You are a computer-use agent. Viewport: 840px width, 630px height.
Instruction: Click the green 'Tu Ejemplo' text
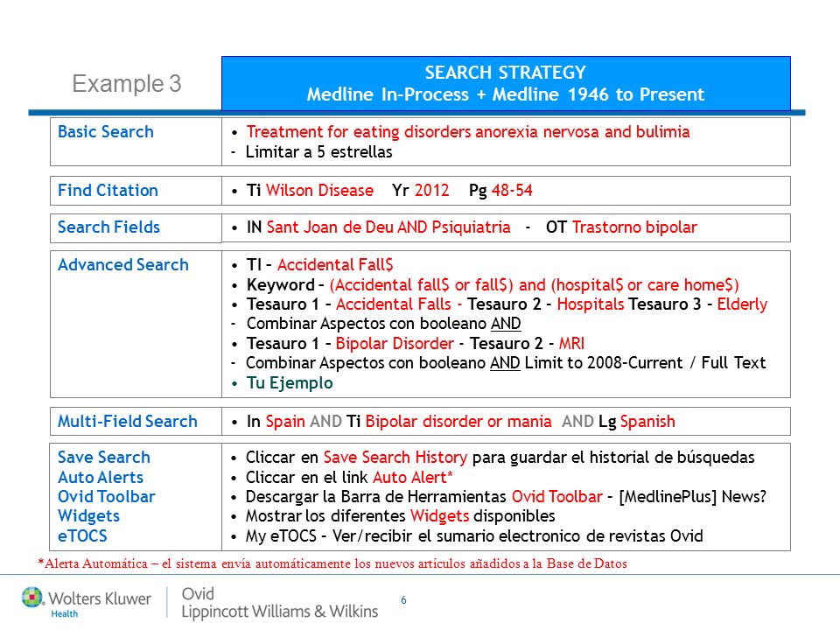(290, 383)
